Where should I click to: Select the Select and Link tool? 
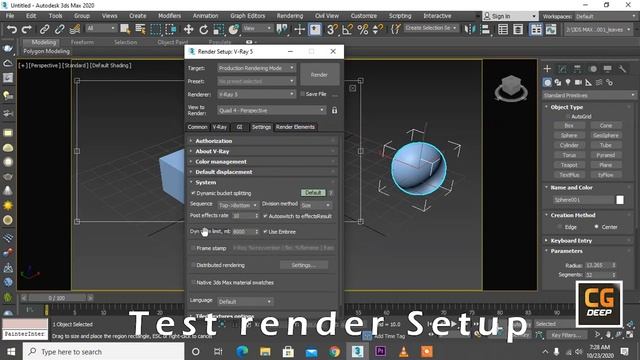(x=44, y=29)
